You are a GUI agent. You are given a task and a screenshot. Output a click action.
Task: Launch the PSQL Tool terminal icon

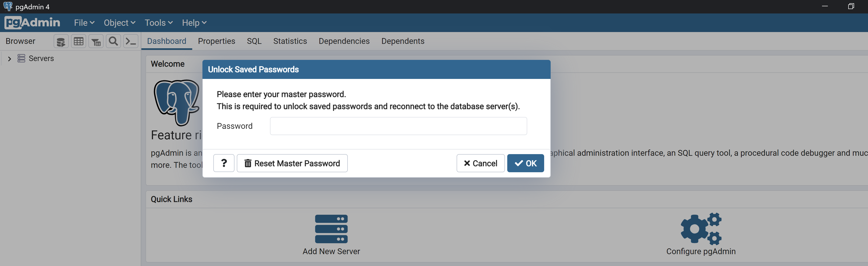pos(131,41)
